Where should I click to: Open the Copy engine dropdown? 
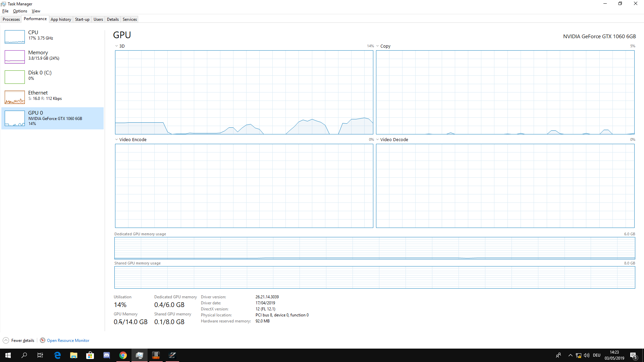(377, 46)
